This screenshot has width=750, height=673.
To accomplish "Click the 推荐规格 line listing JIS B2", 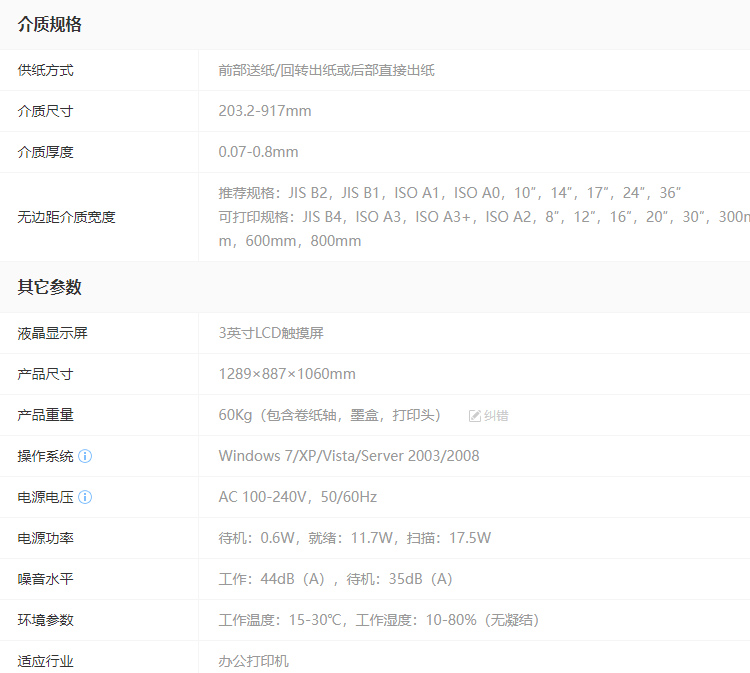I will 450,192.
